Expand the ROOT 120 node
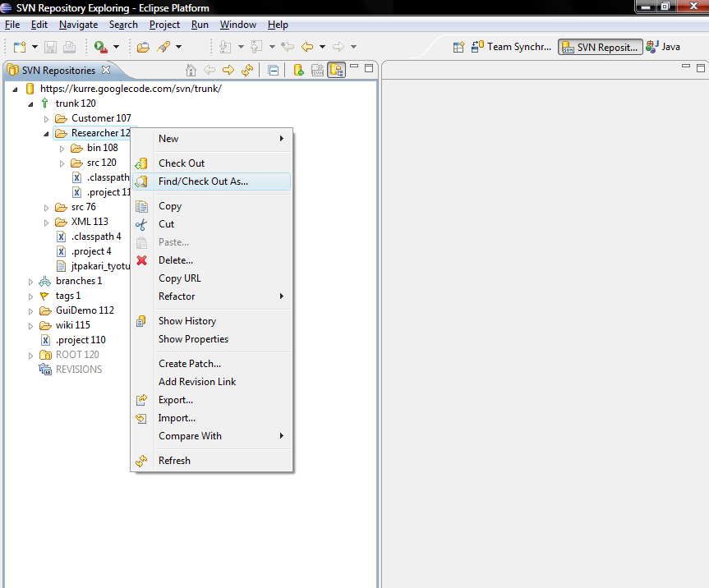The image size is (709, 588). 30,356
